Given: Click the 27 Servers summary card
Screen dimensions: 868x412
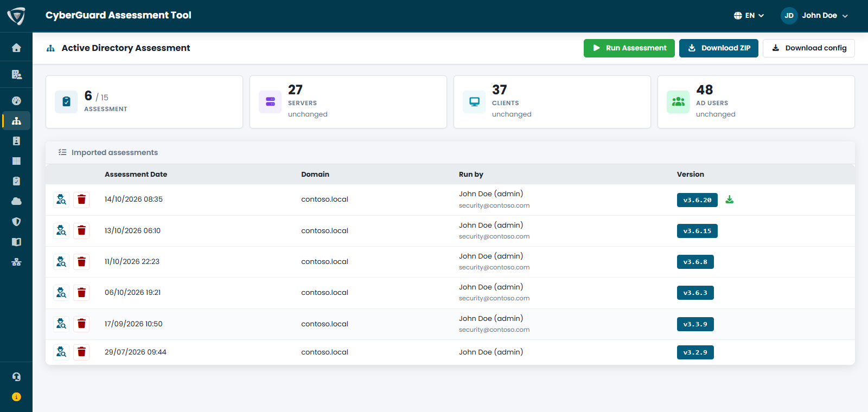Looking at the screenshot, I should click(348, 102).
